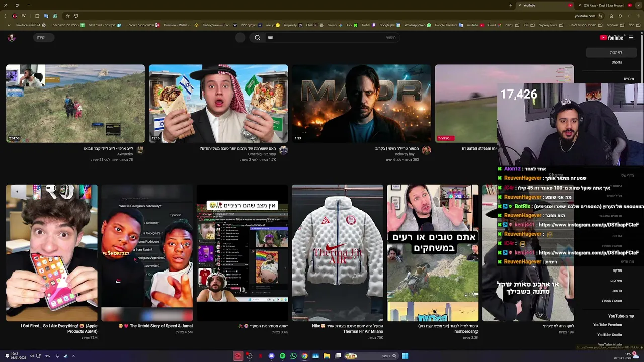Open Subscriptions (מינויים) in sidebar
Image resolution: width=644 pixels, height=362 pixels.
[629, 79]
